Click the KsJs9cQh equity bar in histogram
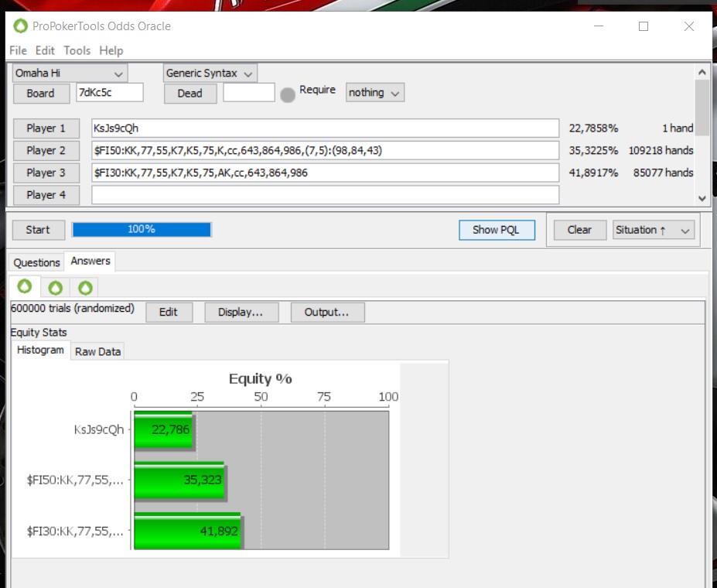 pos(164,430)
